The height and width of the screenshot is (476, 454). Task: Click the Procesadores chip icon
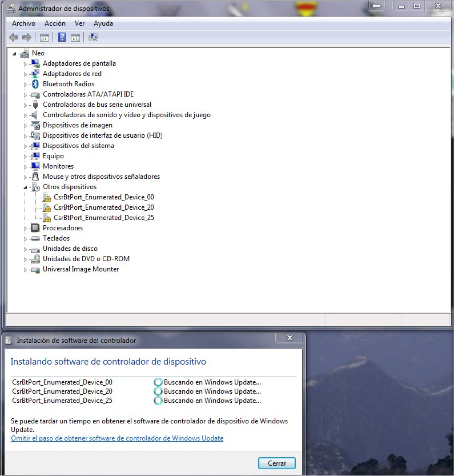tap(35, 228)
